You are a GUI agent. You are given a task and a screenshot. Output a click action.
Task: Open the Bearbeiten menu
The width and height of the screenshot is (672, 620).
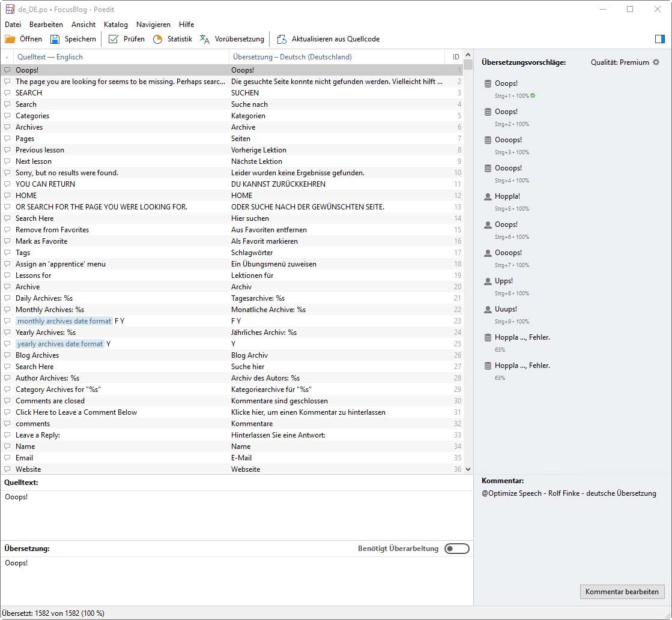pyautogui.click(x=46, y=25)
